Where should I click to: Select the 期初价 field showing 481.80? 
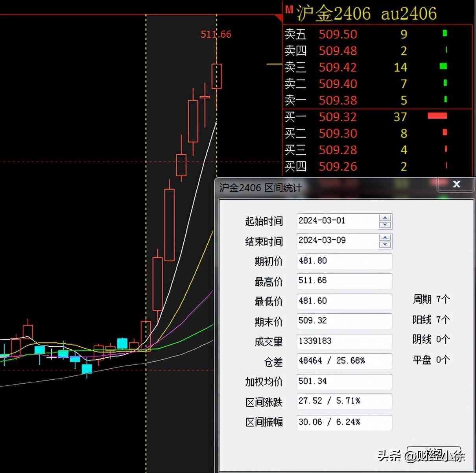pos(344,261)
